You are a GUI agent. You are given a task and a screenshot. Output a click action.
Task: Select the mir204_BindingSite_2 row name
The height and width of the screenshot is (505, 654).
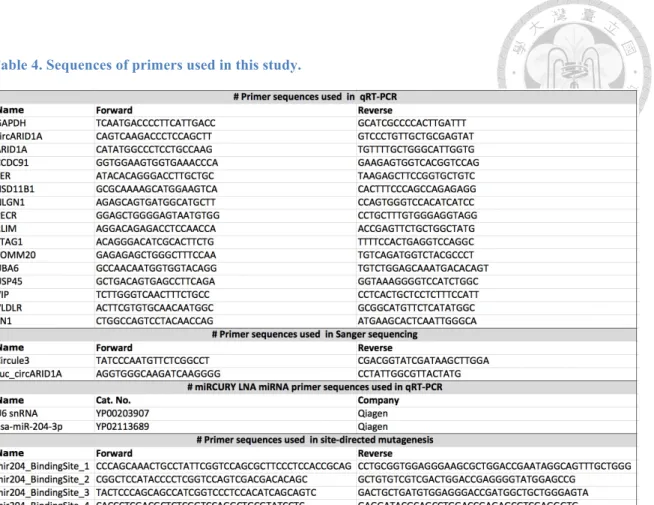click(44, 480)
